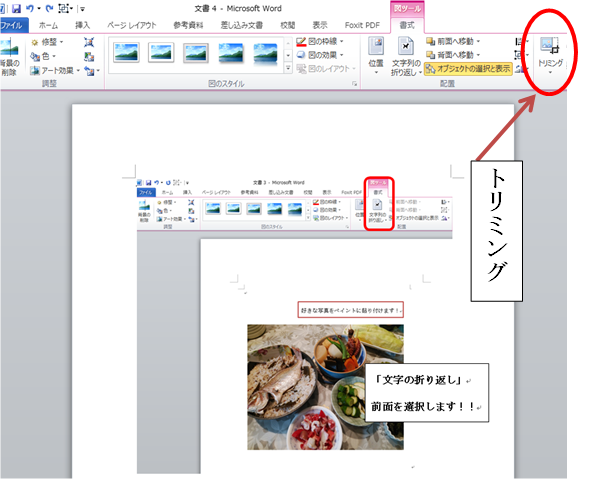592x484 pixels.
Task: Apply the third picture style with thick frame
Action: (196, 52)
